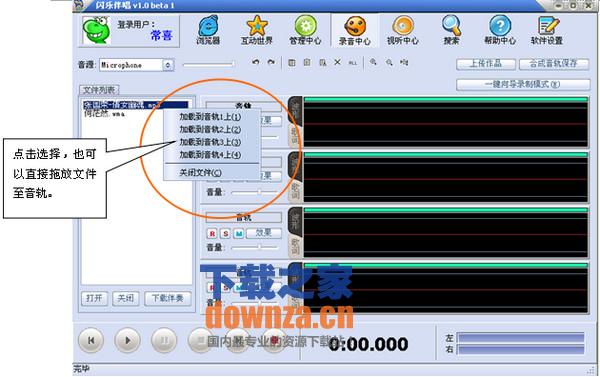This screenshot has height=377, width=600.
Task: Open the 浏览器 browser icon
Action: 208,30
